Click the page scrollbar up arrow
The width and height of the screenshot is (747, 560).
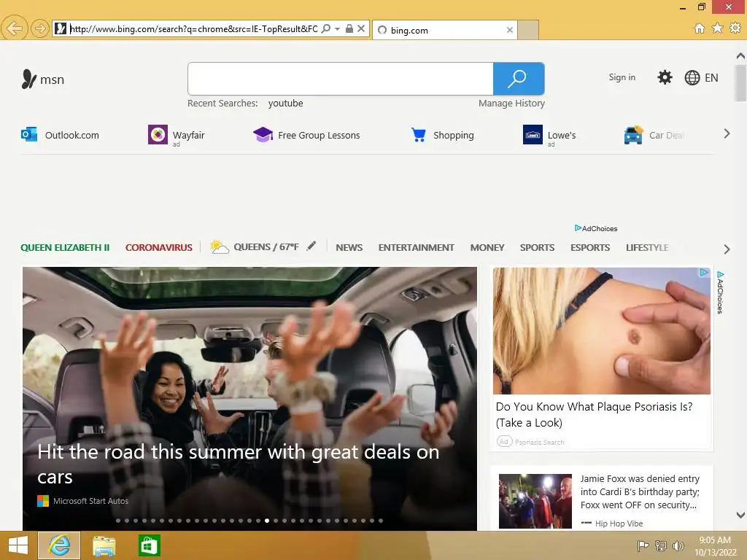coord(740,56)
